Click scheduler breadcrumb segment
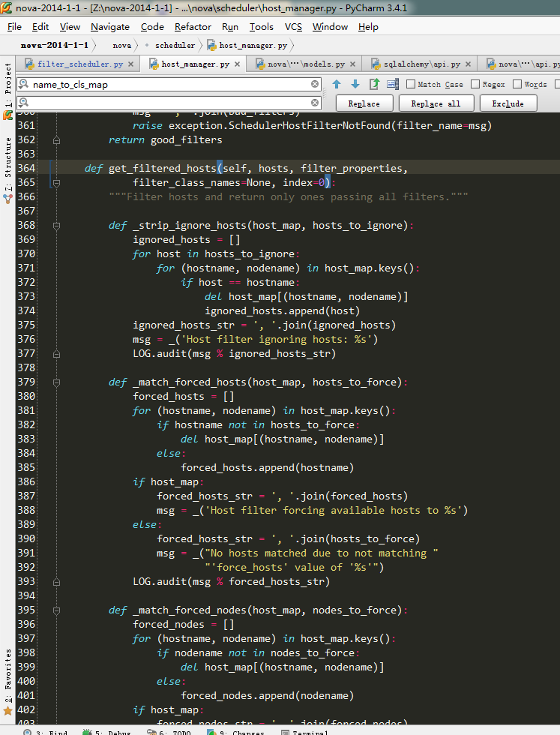This screenshot has height=735, width=560. [x=175, y=46]
